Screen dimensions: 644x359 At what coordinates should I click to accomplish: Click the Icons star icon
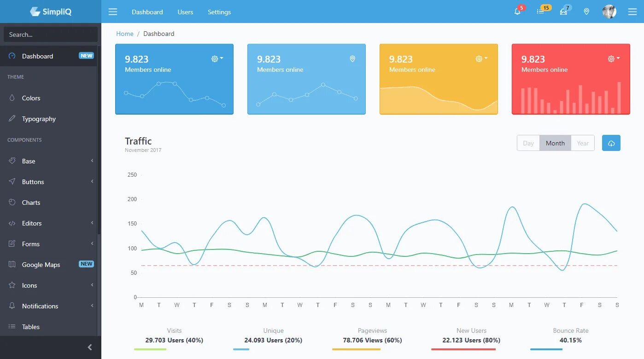pos(12,285)
